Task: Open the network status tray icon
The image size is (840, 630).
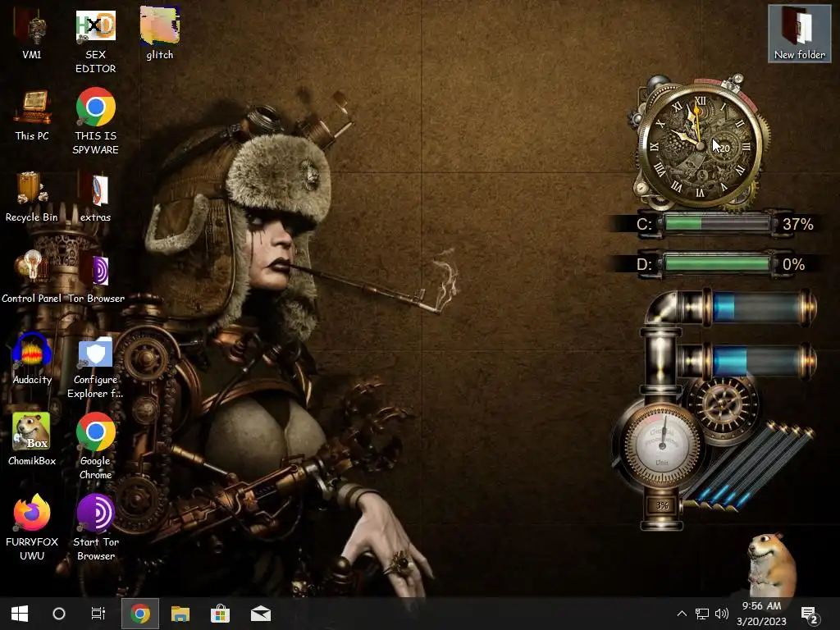Action: [x=702, y=614]
